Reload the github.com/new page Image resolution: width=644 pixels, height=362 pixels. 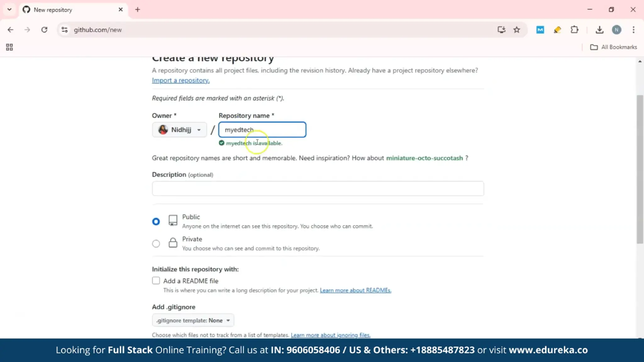tap(44, 30)
